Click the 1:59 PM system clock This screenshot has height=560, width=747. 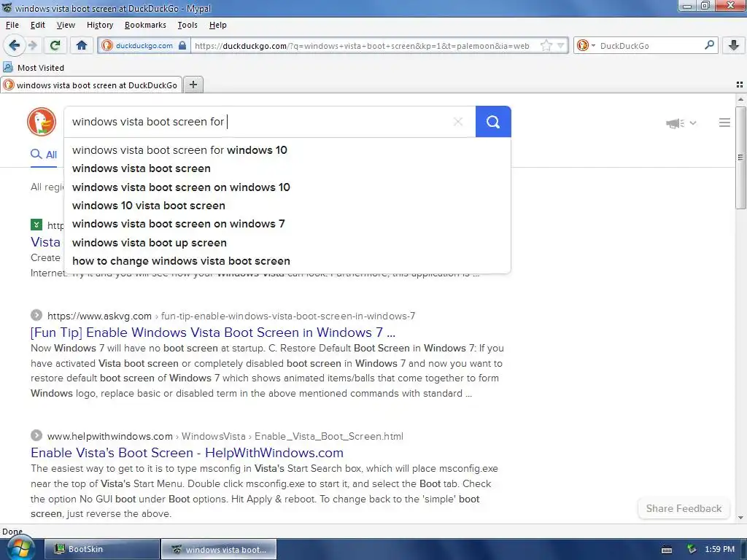(x=719, y=549)
